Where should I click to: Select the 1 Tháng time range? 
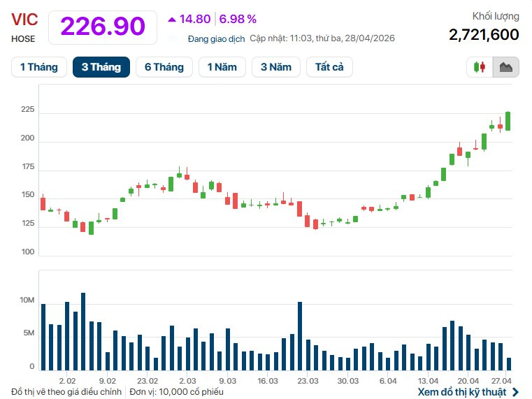[x=39, y=67]
